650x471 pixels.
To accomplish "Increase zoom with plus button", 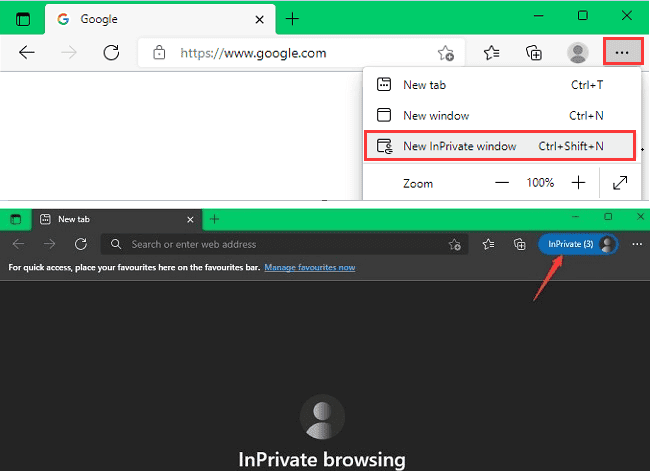I will [x=578, y=182].
